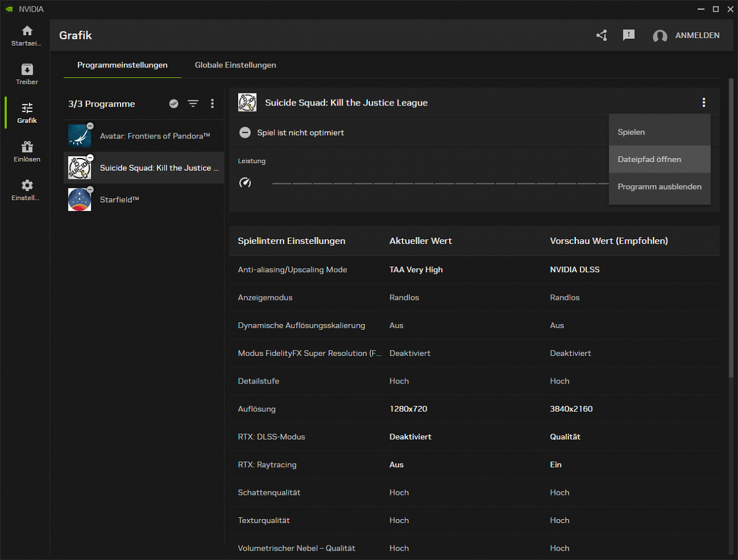Click the Suicide Squad title text in details panel

click(347, 103)
